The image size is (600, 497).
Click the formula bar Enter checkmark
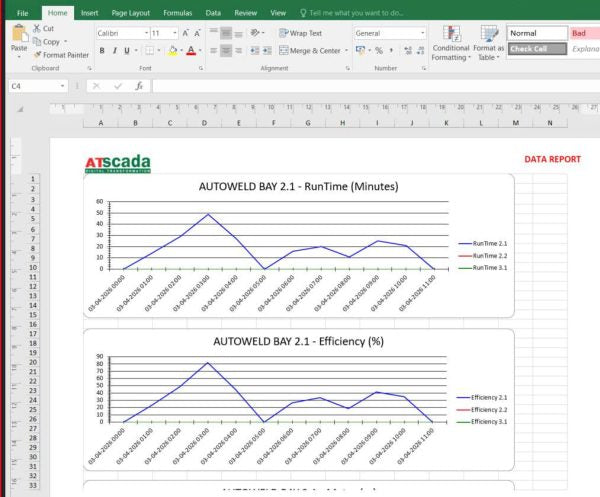point(118,86)
